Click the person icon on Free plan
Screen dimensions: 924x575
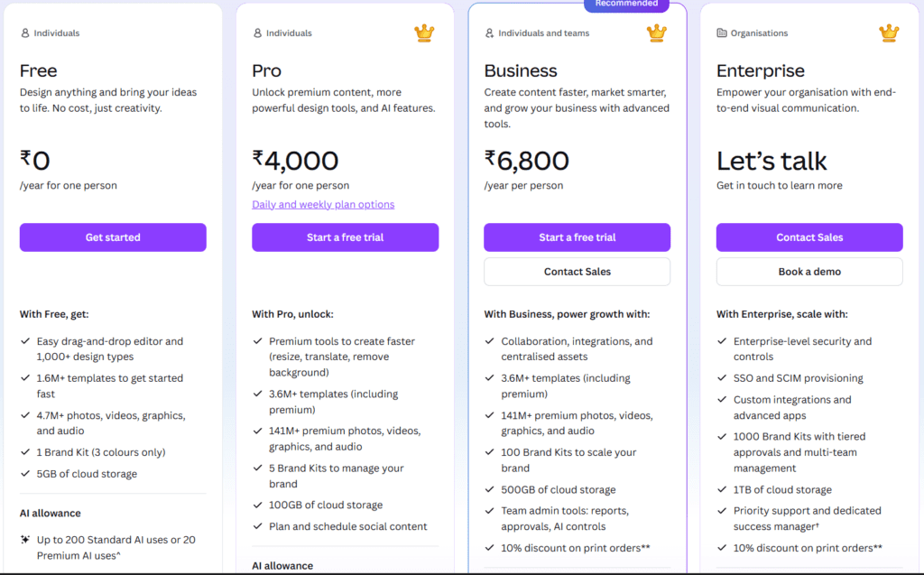[x=25, y=33]
